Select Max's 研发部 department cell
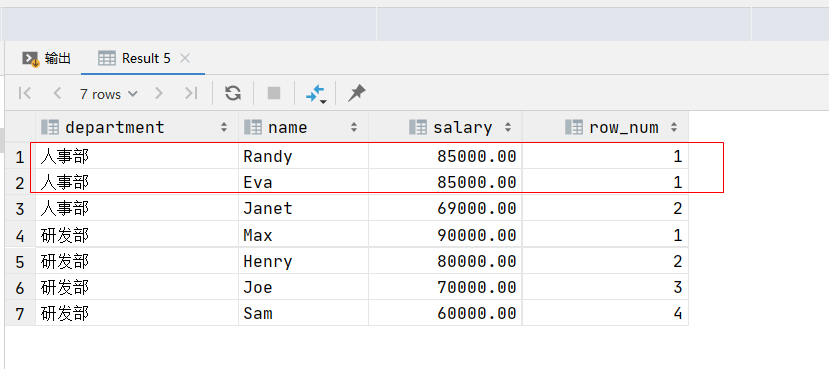 (x=137, y=235)
